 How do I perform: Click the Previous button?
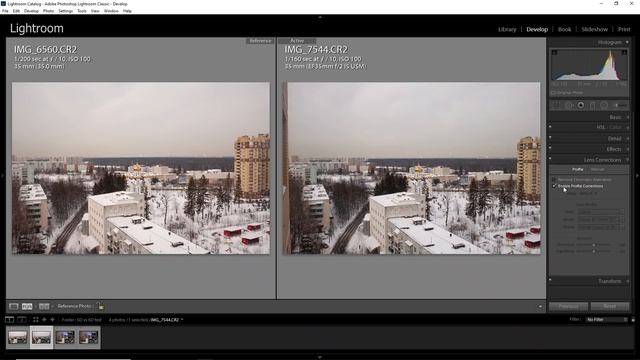[569, 306]
